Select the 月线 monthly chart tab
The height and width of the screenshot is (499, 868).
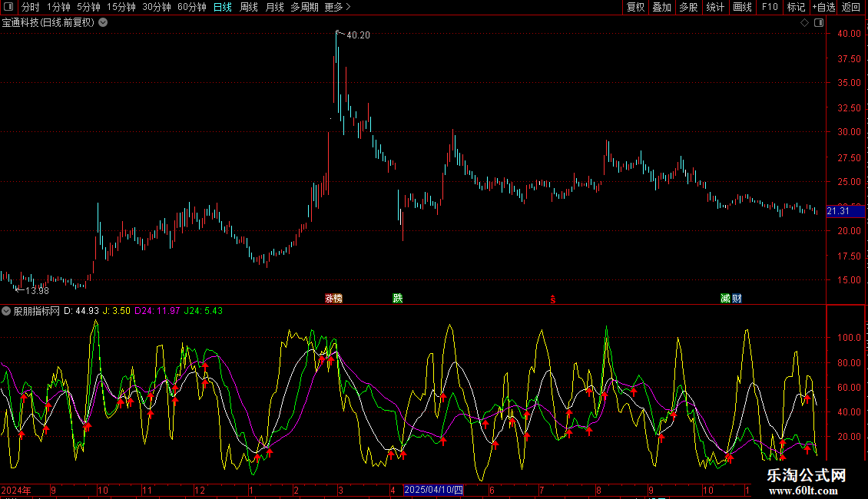point(274,7)
